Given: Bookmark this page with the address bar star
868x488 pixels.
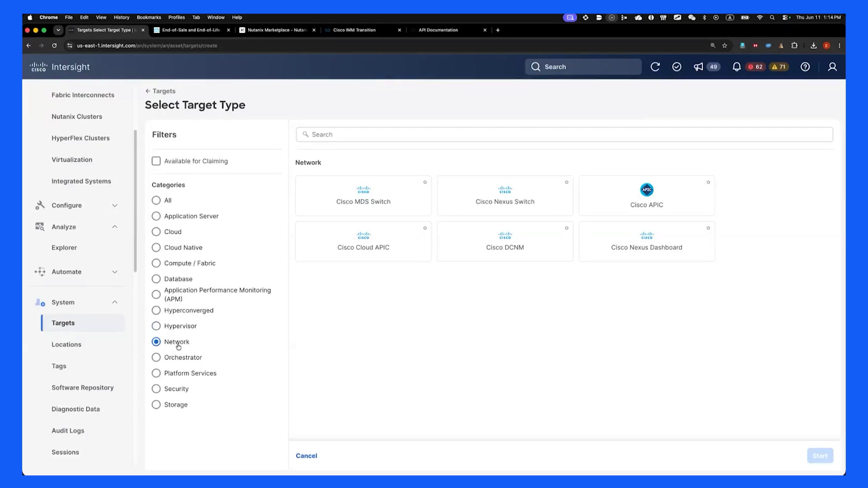Looking at the screenshot, I should pos(725,46).
